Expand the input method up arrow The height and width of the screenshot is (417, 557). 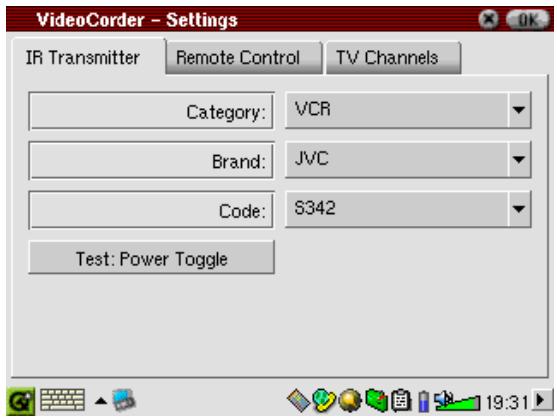pyautogui.click(x=101, y=401)
